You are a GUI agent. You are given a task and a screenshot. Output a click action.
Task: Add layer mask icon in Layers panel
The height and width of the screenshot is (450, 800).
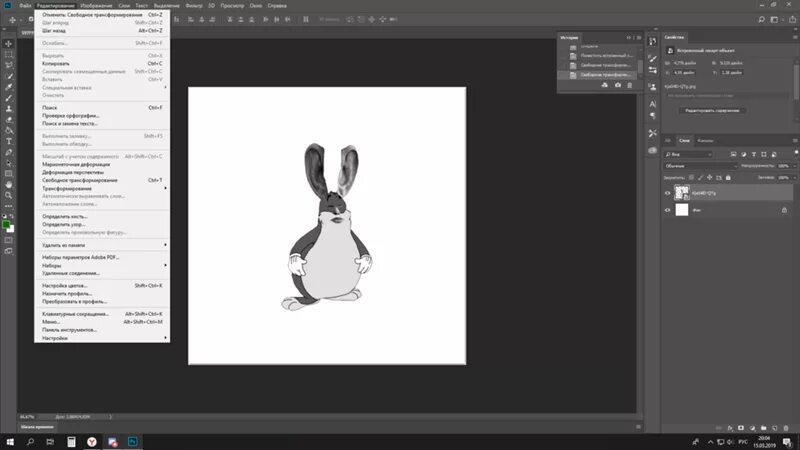[x=741, y=428]
